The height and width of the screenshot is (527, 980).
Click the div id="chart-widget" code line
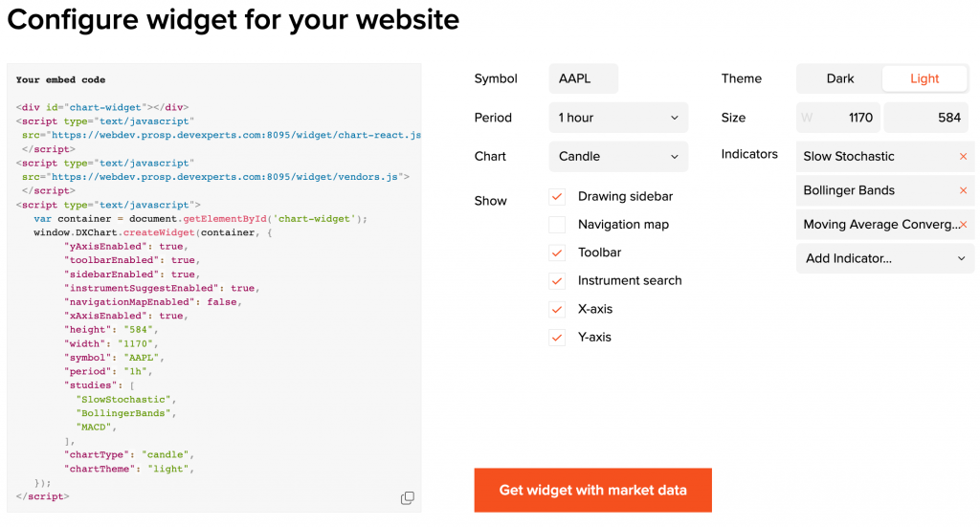102,107
